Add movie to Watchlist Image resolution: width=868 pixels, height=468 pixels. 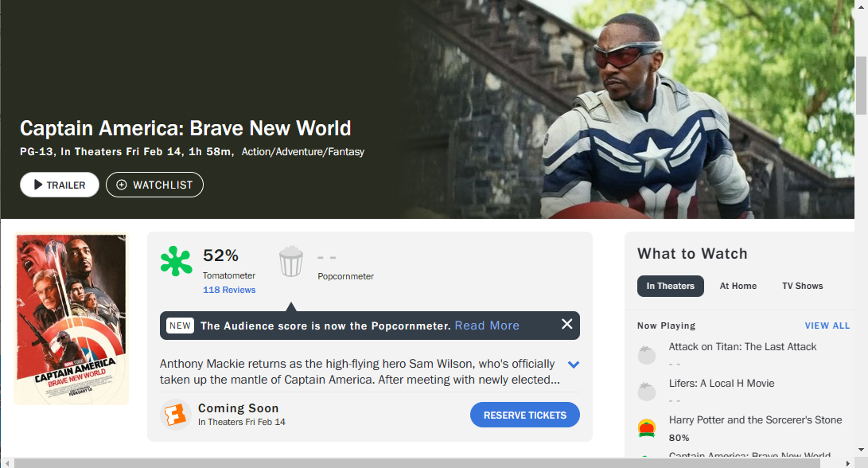coord(154,185)
